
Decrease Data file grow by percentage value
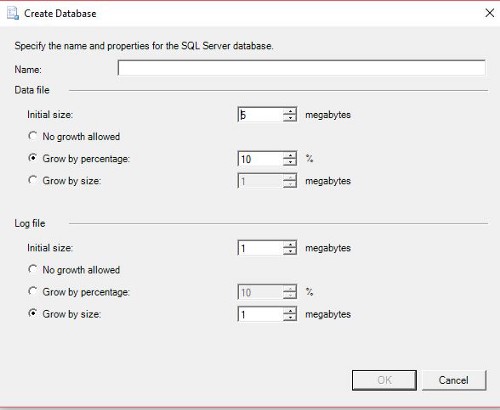click(x=290, y=162)
